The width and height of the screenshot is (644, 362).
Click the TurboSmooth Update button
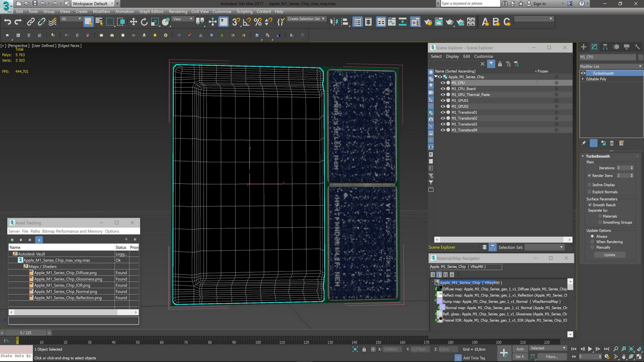coord(609,255)
